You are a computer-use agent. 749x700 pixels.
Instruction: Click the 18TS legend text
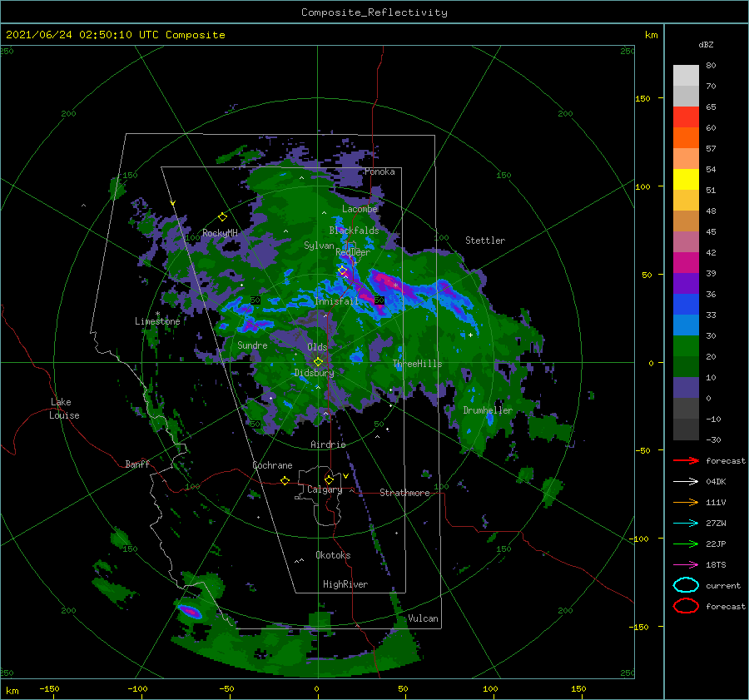pyautogui.click(x=716, y=565)
